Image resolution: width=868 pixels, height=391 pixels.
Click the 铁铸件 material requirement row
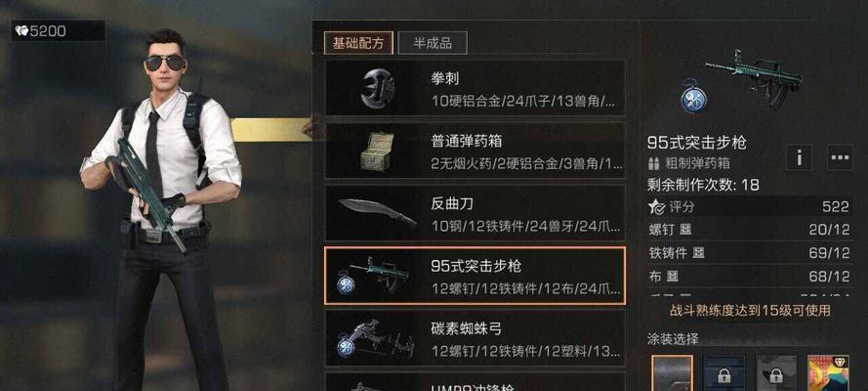749,253
